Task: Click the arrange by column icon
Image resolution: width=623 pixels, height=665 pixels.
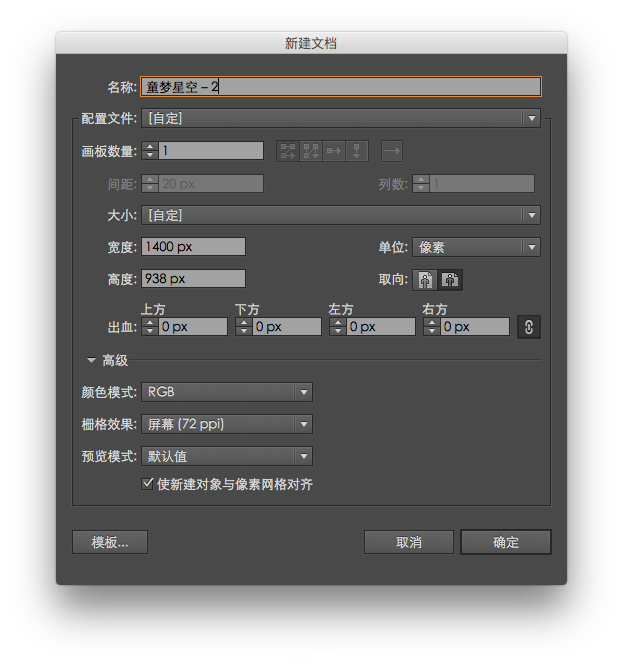Action: point(357,151)
